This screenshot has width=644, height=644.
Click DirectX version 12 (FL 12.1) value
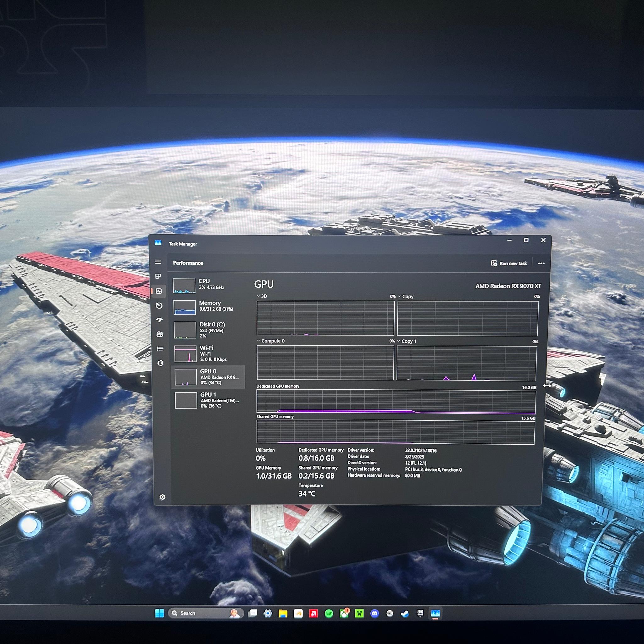tap(416, 463)
